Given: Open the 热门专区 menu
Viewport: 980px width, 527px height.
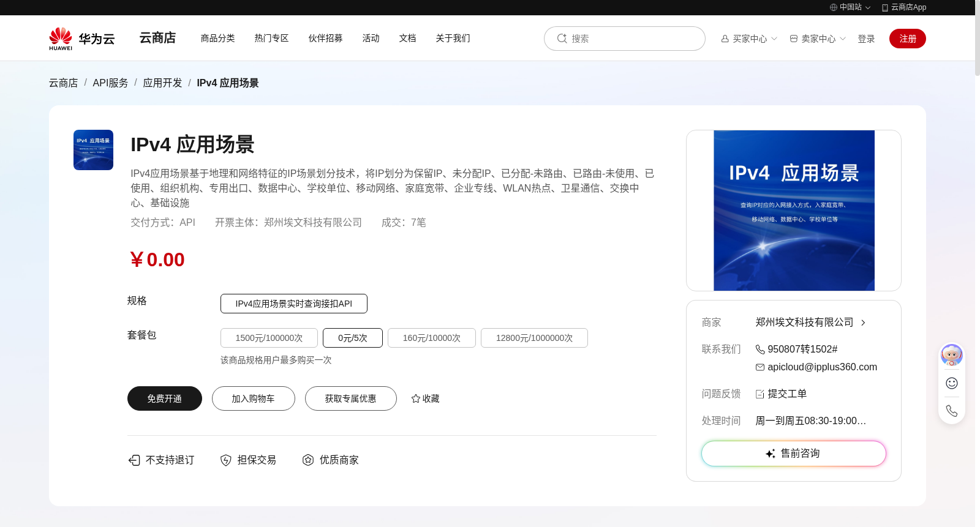Looking at the screenshot, I should (272, 38).
